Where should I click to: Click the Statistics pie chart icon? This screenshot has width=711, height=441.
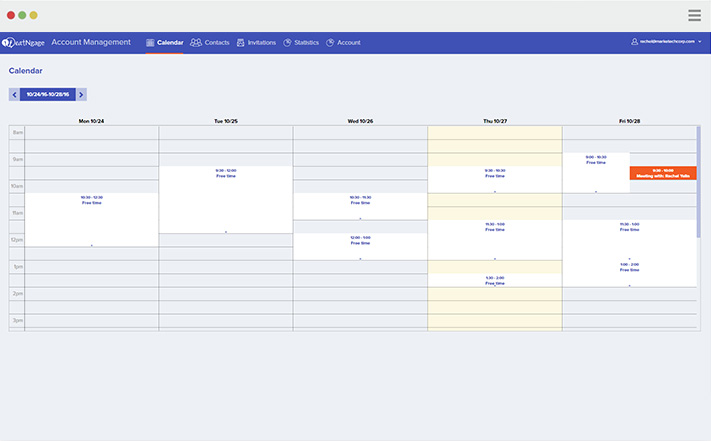pos(287,43)
